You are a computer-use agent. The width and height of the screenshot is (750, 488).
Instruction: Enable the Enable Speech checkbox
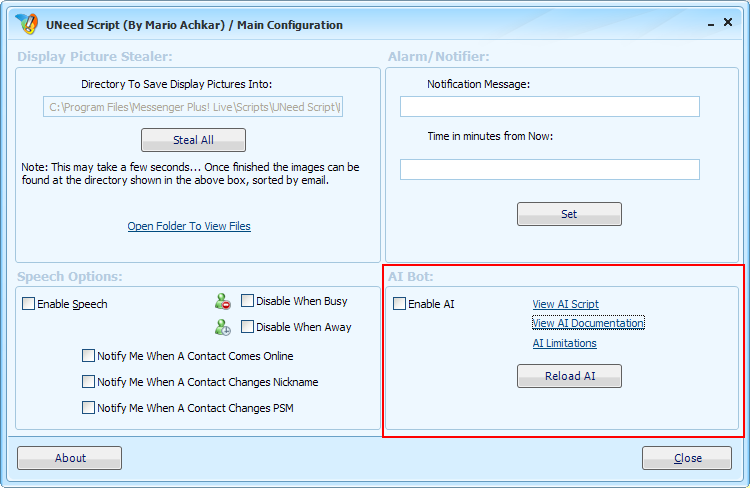tap(28, 304)
